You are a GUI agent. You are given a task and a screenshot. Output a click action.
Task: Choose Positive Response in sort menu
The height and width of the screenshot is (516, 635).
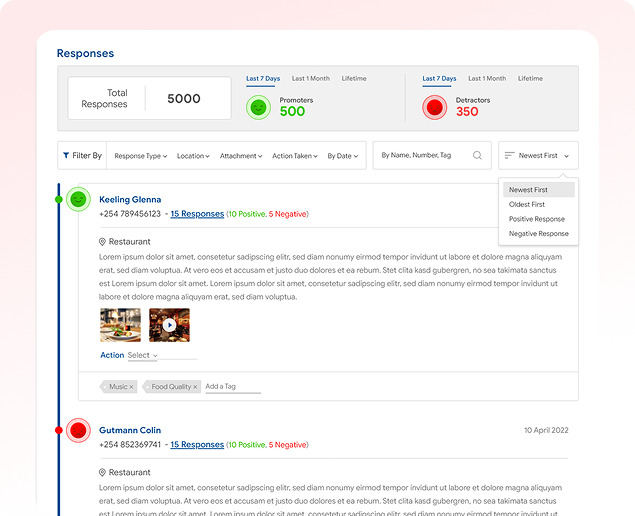point(539,219)
